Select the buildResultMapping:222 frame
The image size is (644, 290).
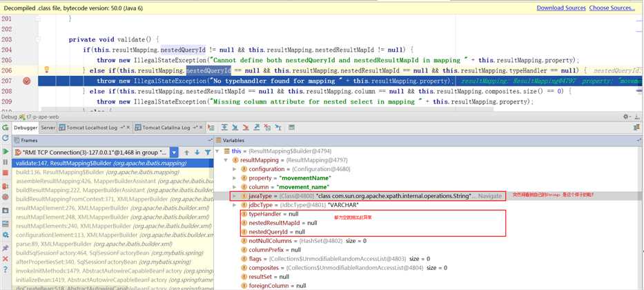click(x=113, y=190)
